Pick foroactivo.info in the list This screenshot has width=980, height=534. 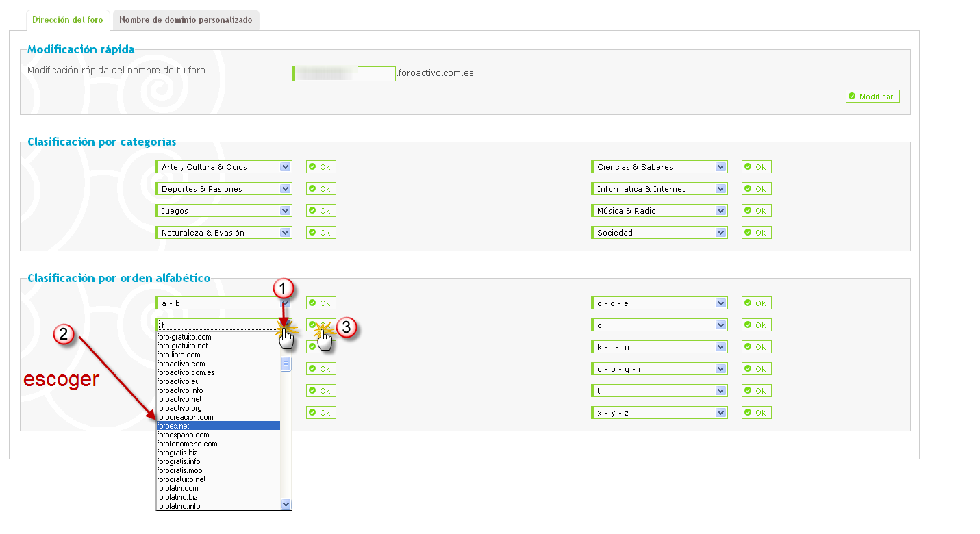click(218, 390)
